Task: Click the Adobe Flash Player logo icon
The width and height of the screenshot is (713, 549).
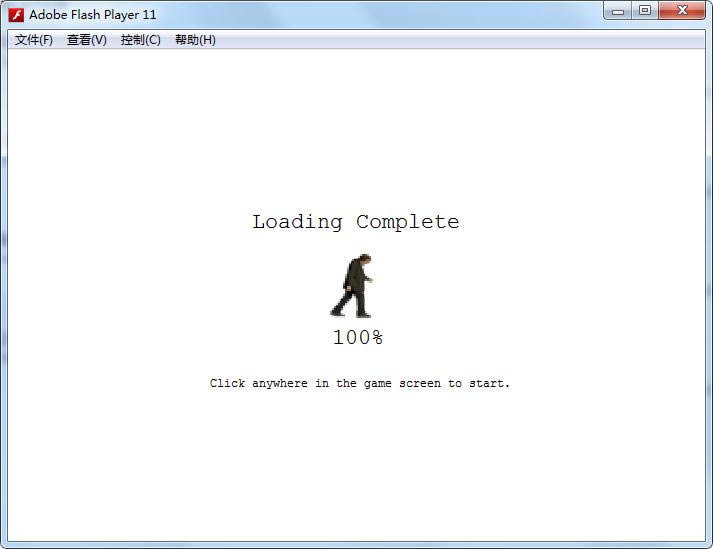Action: coord(16,15)
